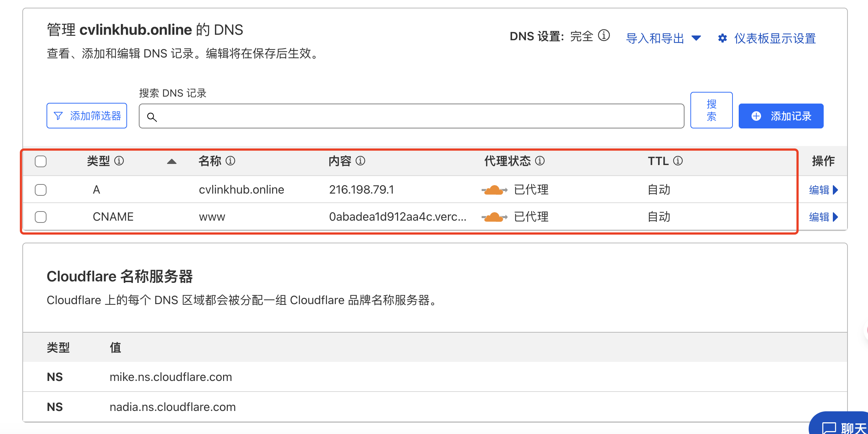868x434 pixels.
Task: Click the 名称 column header
Action: coord(210,161)
